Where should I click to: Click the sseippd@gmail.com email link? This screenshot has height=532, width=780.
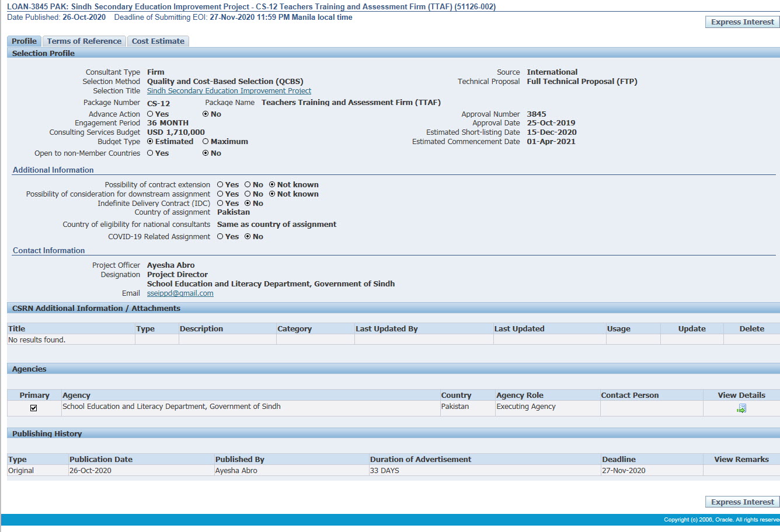coord(180,293)
